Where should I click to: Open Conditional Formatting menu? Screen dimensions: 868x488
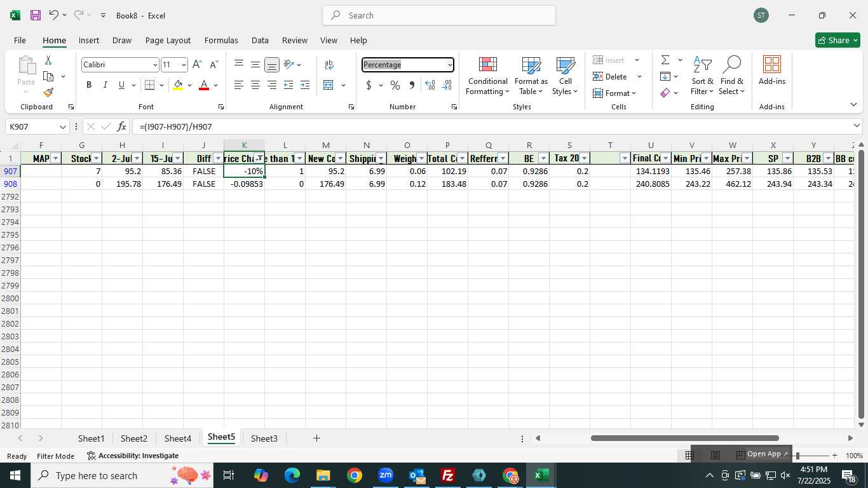click(487, 77)
